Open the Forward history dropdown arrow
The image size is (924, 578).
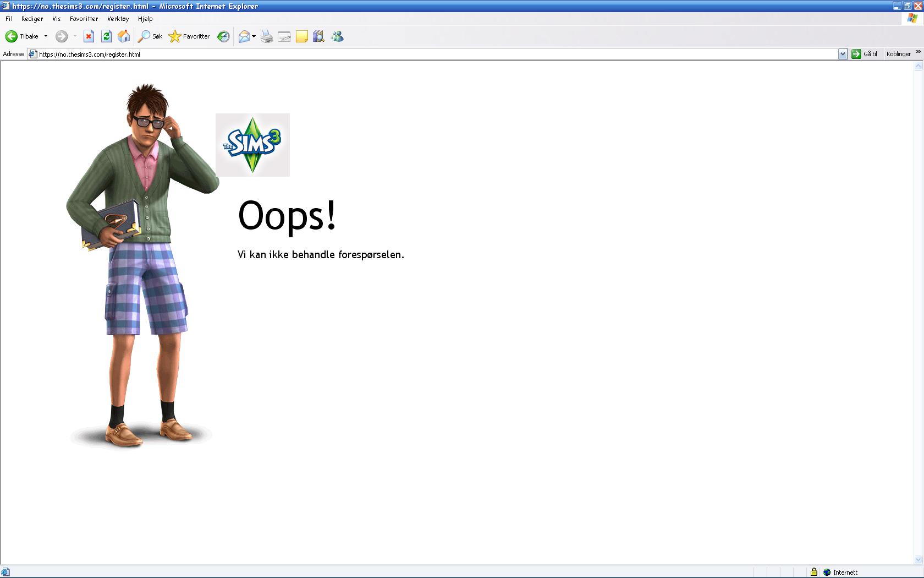coord(75,36)
